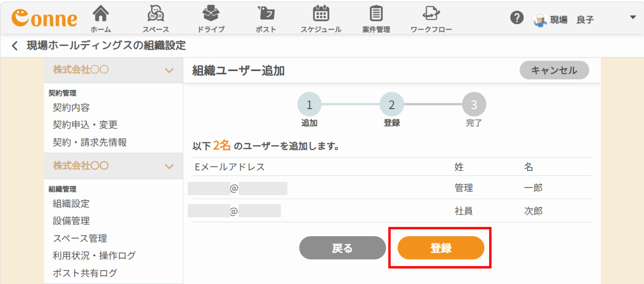
Task: Click the user avatar for 現場 良子
Action: point(540,19)
